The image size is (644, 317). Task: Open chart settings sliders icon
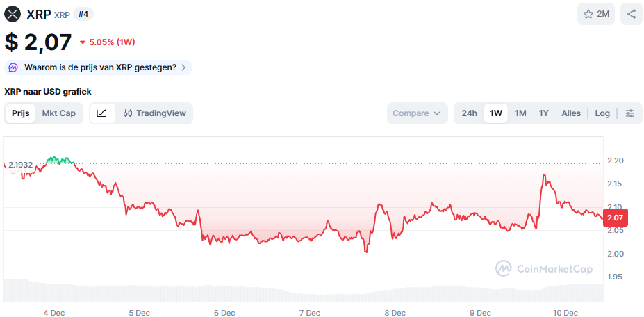[629, 113]
